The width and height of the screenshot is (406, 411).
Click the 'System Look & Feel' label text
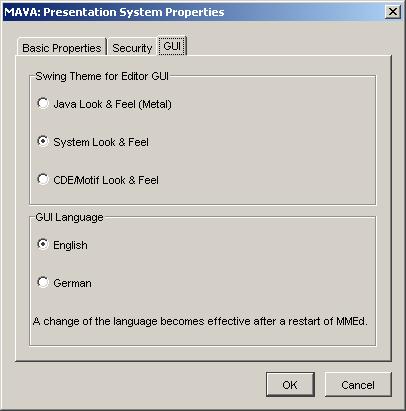click(101, 142)
